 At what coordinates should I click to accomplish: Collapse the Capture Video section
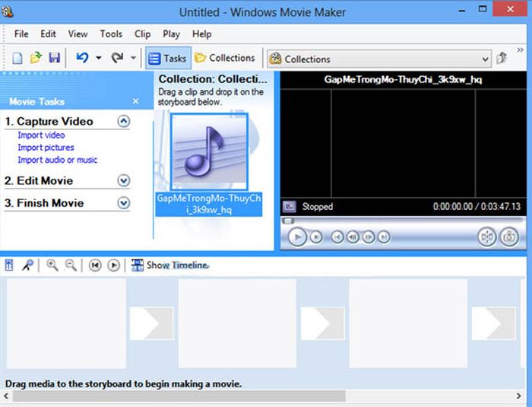tap(123, 121)
